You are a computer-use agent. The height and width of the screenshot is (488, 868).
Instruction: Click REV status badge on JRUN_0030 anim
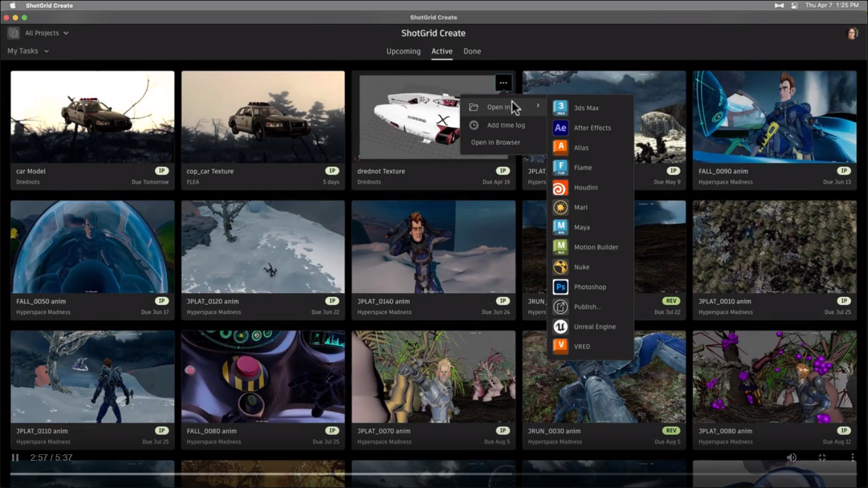[671, 431]
